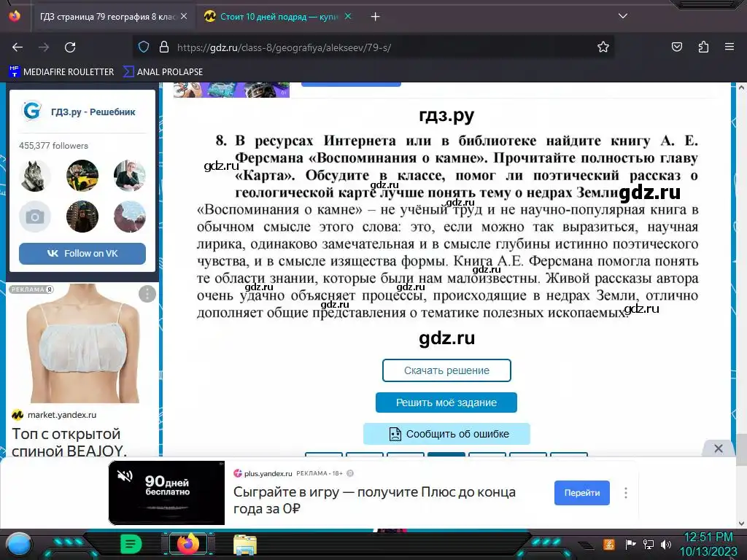Viewport: 747px width, 560px height.
Task: Click Перейти button in Plus ad
Action: pyautogui.click(x=581, y=493)
